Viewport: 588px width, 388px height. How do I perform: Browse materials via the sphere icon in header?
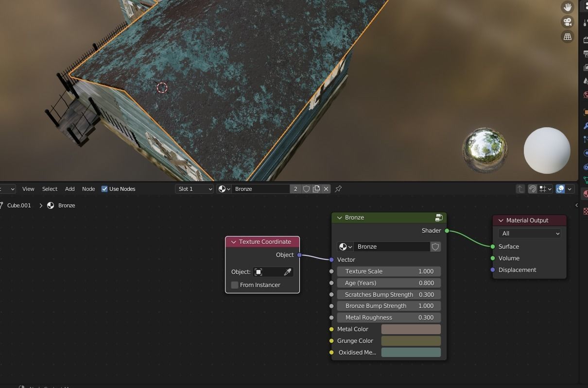[x=224, y=189]
